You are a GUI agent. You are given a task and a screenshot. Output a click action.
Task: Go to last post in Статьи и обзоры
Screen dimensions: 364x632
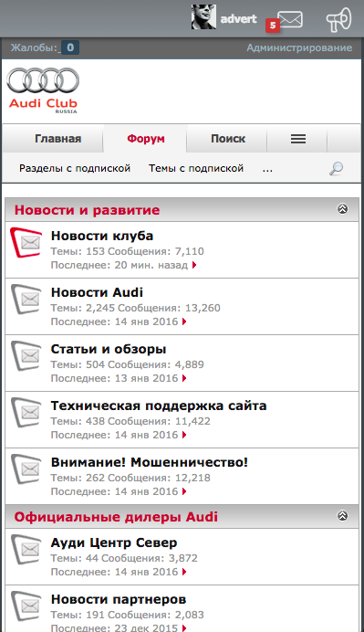coord(184,378)
